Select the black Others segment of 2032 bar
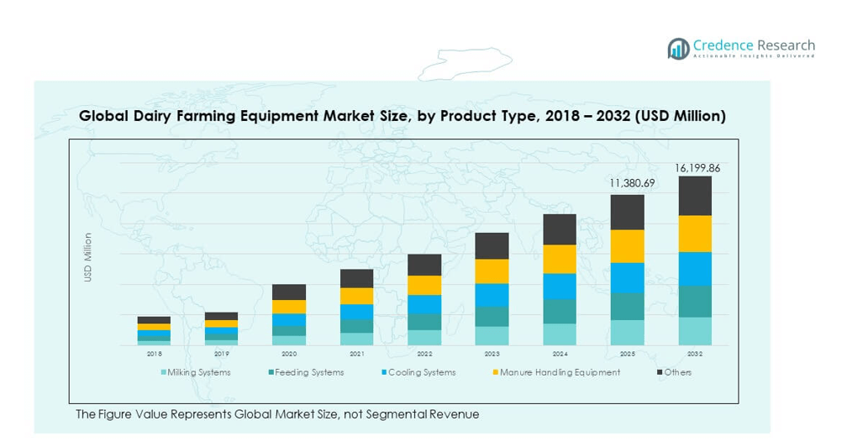The image size is (868, 447). (695, 196)
